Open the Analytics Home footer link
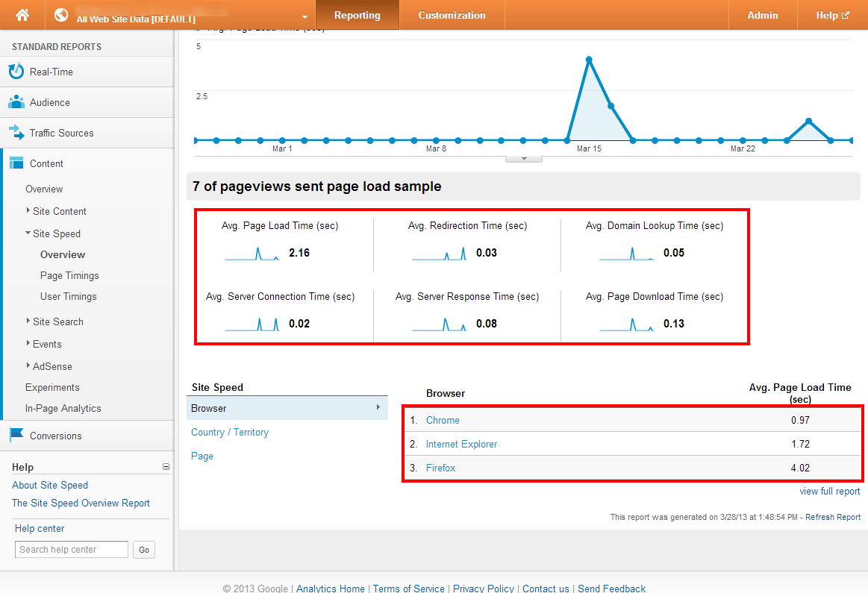Image resolution: width=868 pixels, height=593 pixels. (331, 589)
